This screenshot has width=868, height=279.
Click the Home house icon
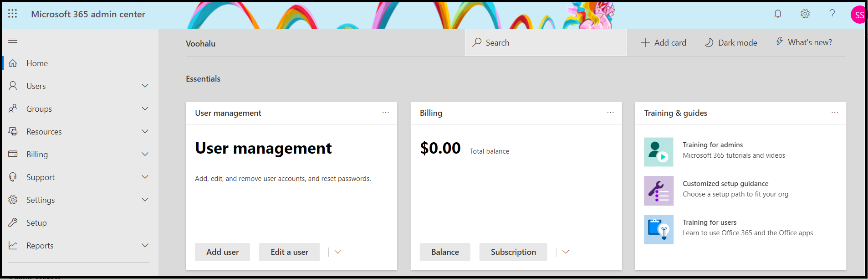tap(13, 63)
